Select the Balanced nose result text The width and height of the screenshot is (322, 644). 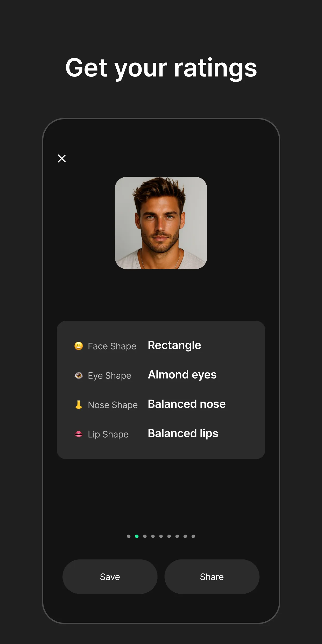tap(187, 404)
